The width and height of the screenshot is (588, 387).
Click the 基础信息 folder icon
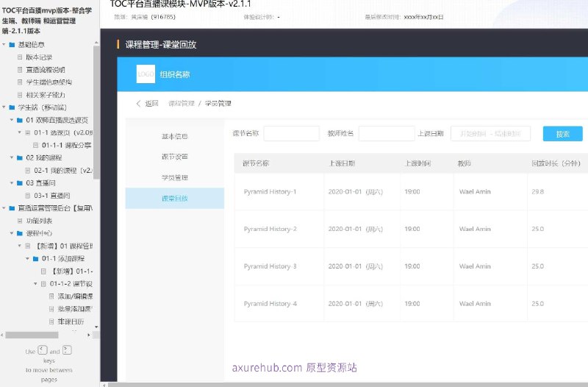12,45
